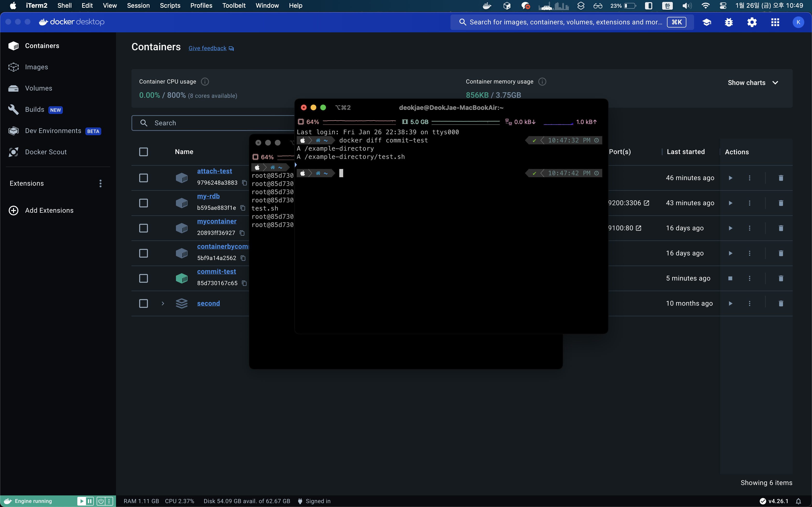Select the commit-test row checkbox
The width and height of the screenshot is (812, 507).
(x=143, y=278)
